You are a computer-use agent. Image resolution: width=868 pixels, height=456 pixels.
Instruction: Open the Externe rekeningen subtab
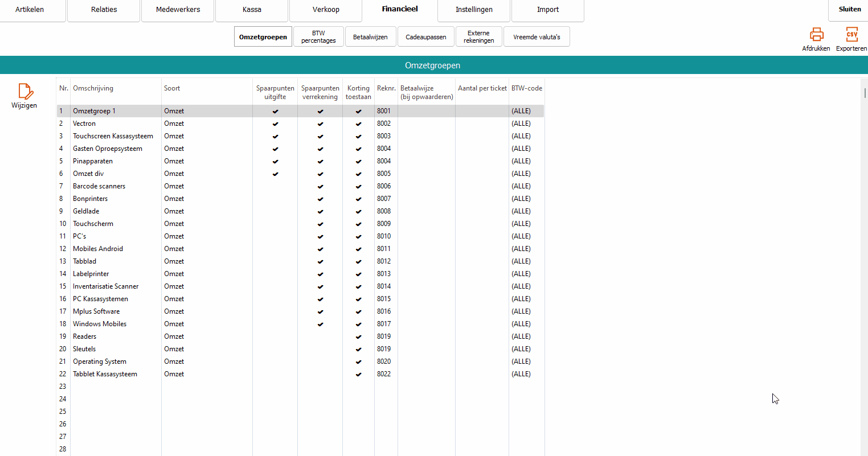coord(478,37)
